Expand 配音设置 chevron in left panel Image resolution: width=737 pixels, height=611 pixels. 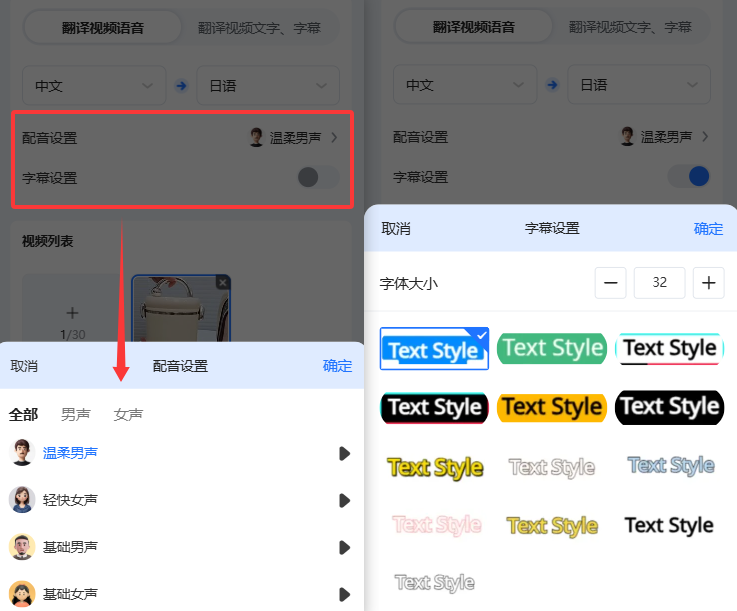click(x=334, y=137)
